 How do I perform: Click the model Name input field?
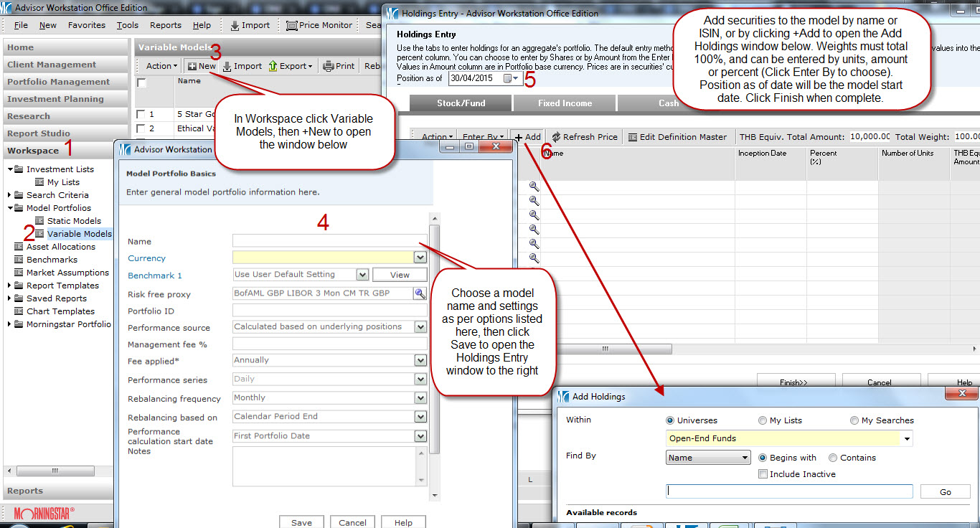click(329, 242)
